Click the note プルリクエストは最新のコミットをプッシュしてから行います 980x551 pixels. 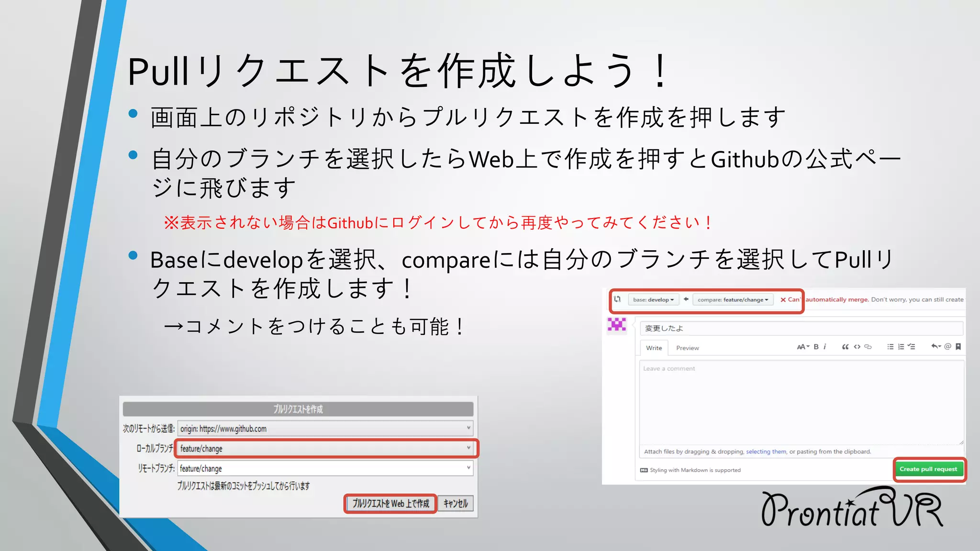(x=244, y=486)
